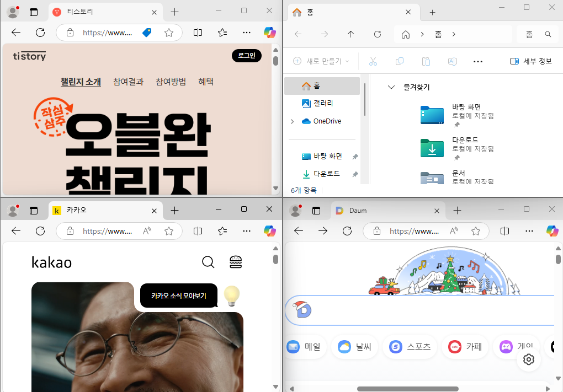Open tab actions menu in Tistory window
This screenshot has width=563, height=392.
coord(33,12)
